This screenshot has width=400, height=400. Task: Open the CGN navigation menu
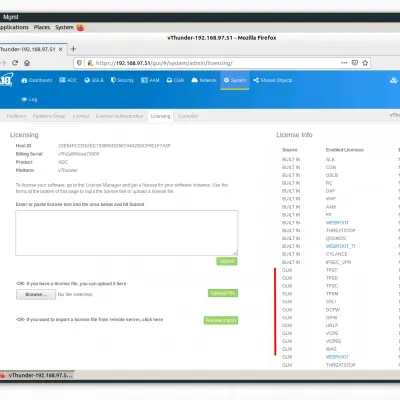pos(175,80)
